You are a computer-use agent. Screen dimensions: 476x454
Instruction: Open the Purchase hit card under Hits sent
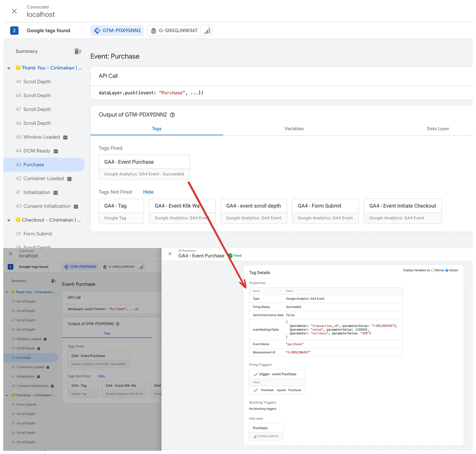tap(266, 432)
